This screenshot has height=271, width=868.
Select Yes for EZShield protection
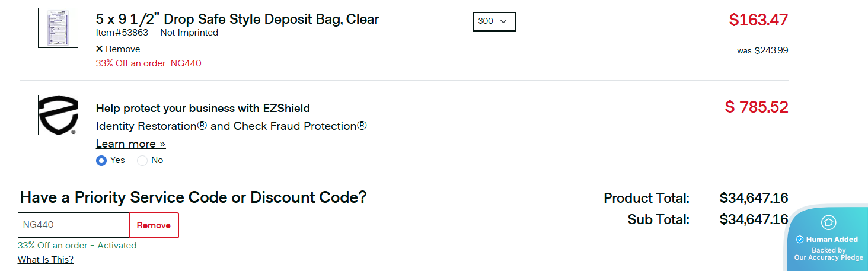tap(101, 160)
